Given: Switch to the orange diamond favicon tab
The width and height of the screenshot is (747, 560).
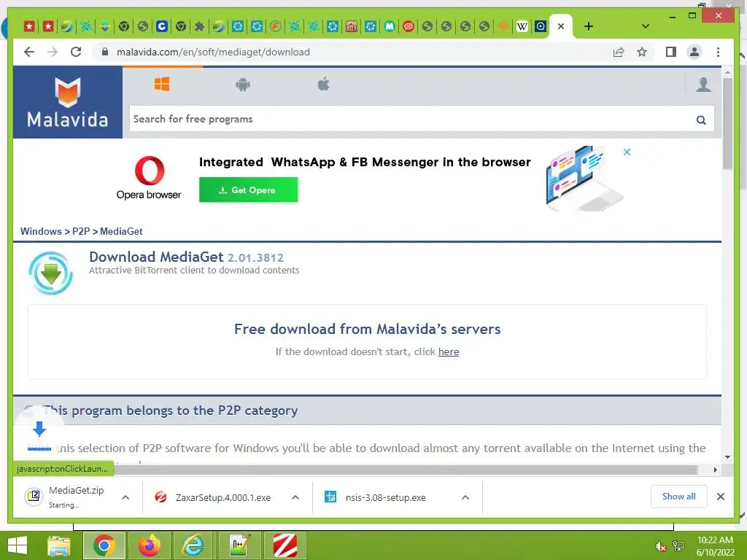Looking at the screenshot, I should pos(503,26).
